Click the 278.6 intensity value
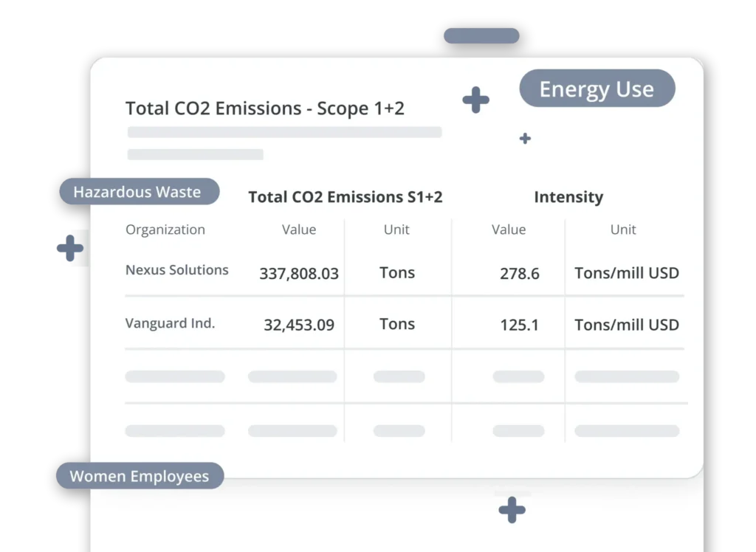Image resolution: width=756 pixels, height=552 pixels. point(519,274)
